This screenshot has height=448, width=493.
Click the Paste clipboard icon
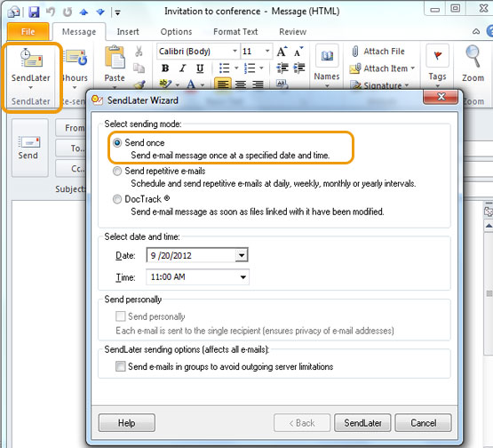pyautogui.click(x=115, y=57)
